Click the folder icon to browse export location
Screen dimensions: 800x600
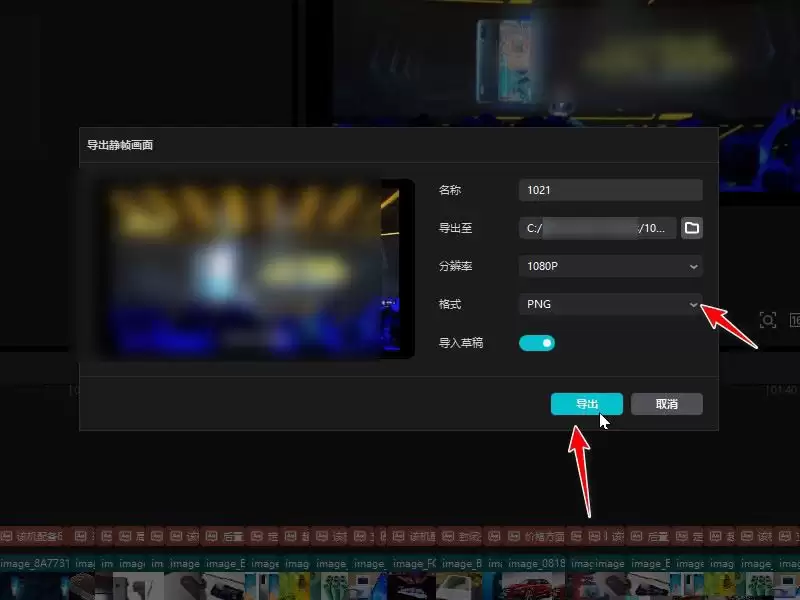click(x=691, y=228)
